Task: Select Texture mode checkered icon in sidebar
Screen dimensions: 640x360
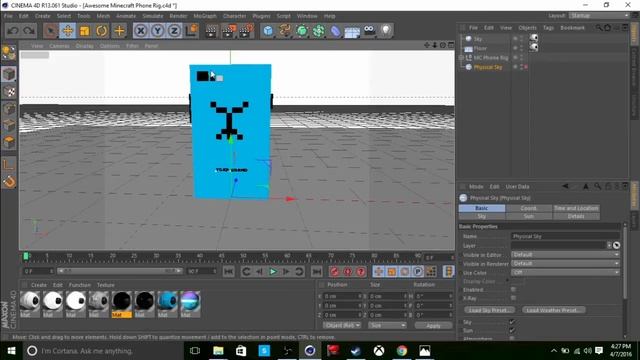Action: (x=9, y=91)
